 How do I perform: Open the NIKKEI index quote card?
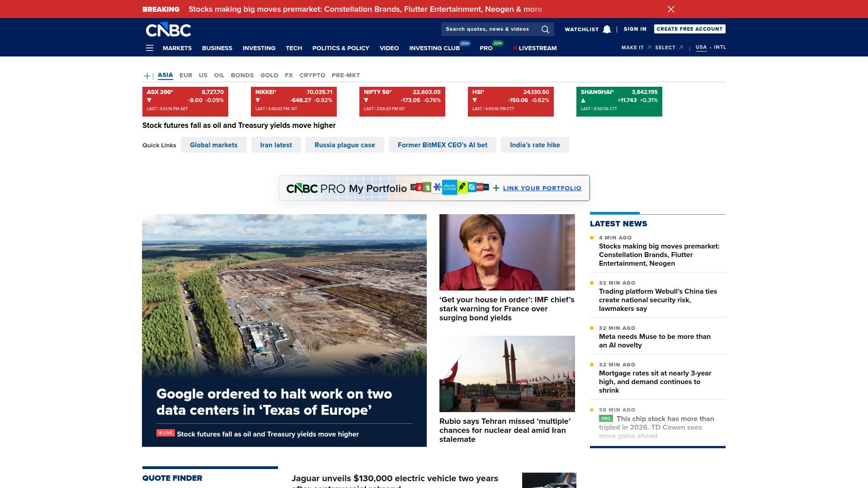(x=294, y=102)
